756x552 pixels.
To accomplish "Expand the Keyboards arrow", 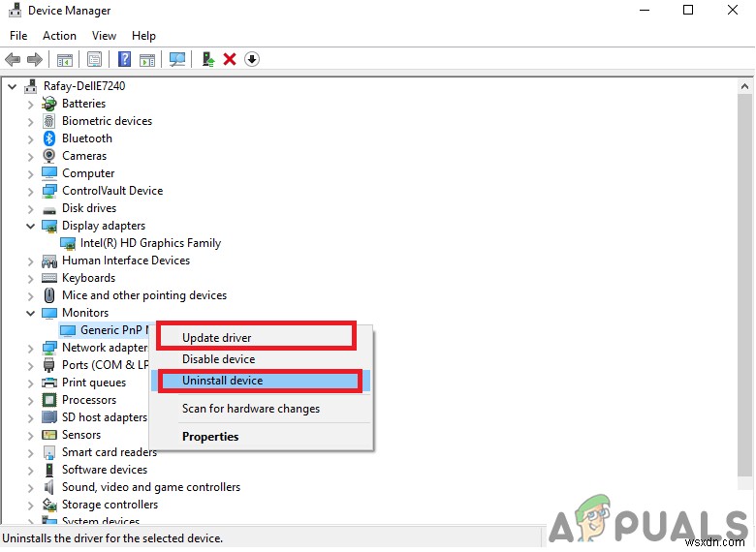I will [x=30, y=278].
